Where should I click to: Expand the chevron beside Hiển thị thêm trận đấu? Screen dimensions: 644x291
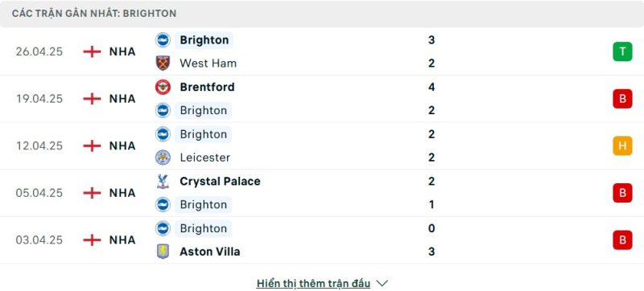click(x=382, y=283)
